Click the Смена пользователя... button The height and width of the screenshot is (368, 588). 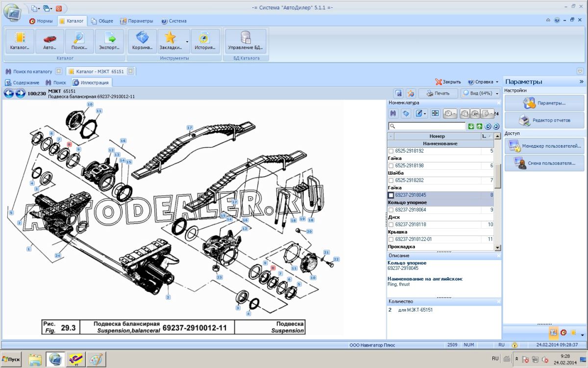[x=544, y=162]
